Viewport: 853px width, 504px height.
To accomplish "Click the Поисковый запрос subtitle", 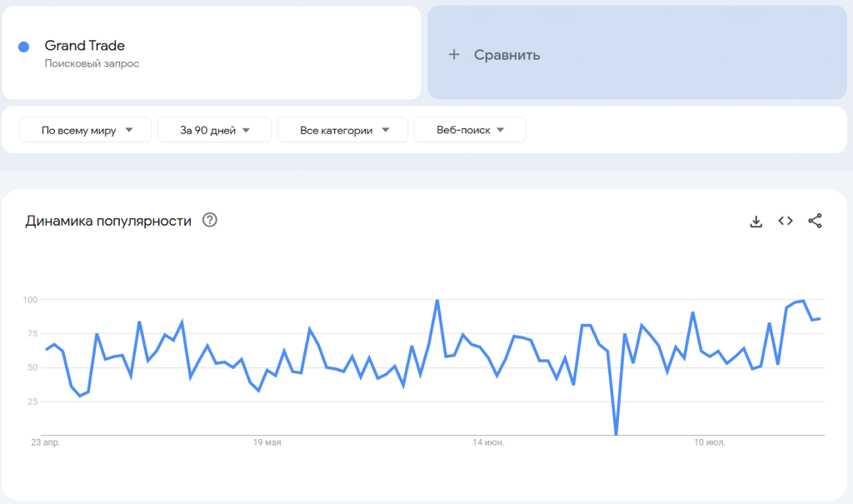I will (x=92, y=63).
